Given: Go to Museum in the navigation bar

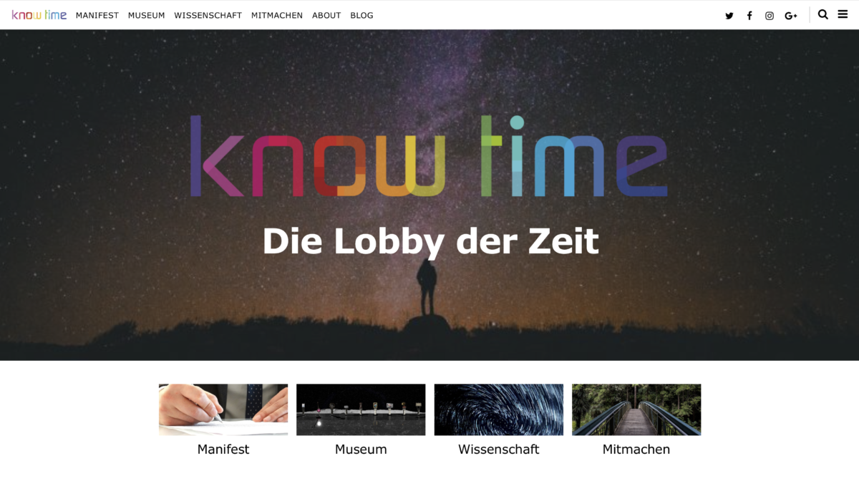Looking at the screenshot, I should click(x=147, y=16).
